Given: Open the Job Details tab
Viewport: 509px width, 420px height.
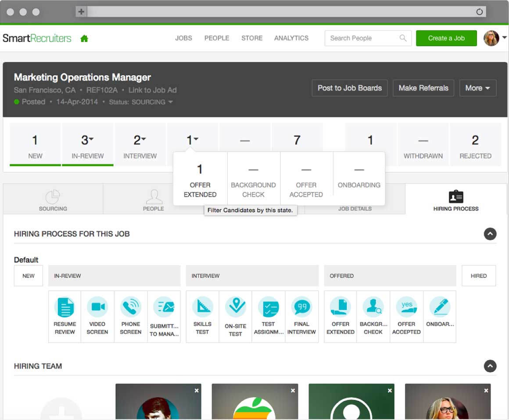Looking at the screenshot, I should 355,209.
